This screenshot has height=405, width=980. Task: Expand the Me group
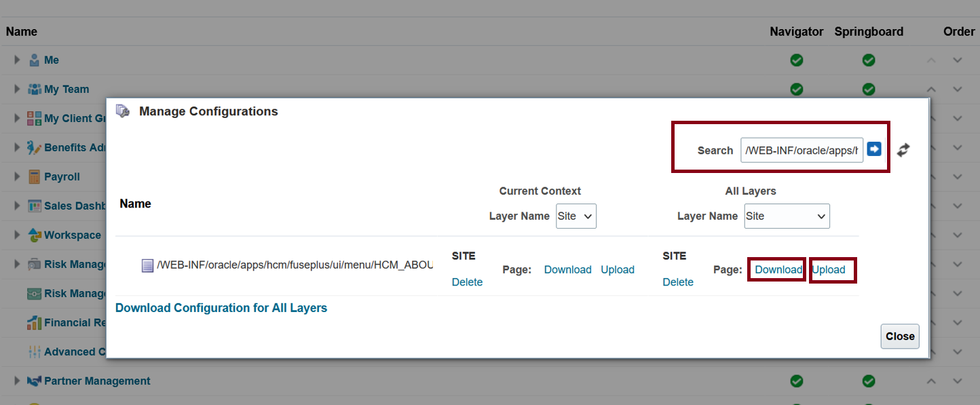tap(18, 60)
